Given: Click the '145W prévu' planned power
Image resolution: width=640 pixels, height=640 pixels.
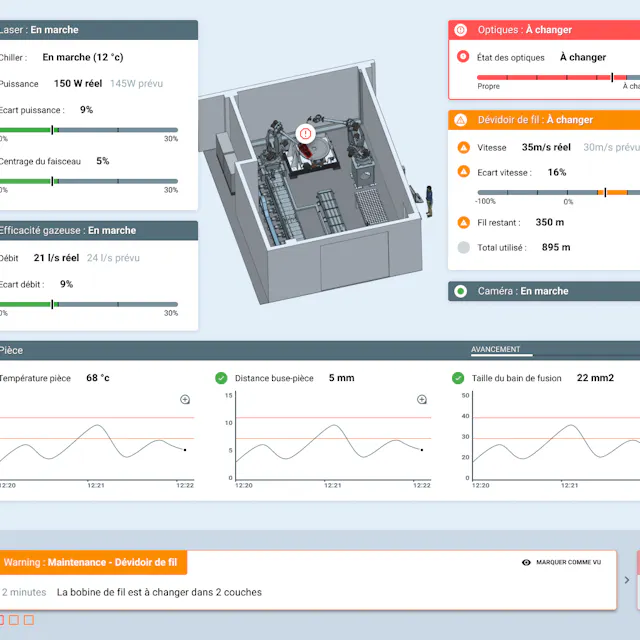Looking at the screenshot, I should [136, 84].
